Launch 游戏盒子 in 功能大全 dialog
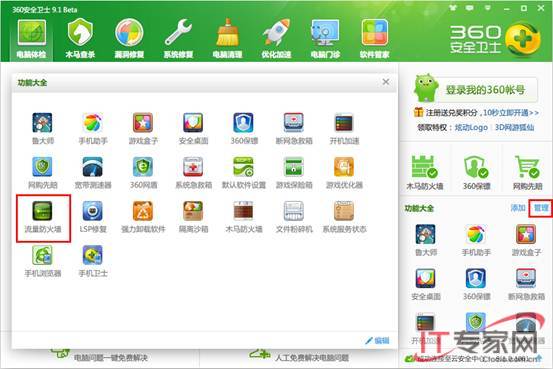 pos(143,128)
